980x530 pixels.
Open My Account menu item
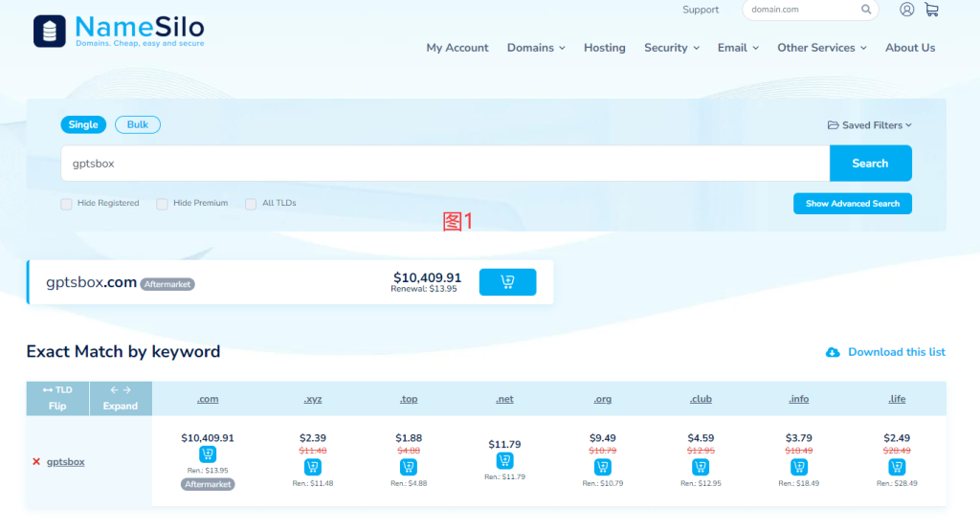click(457, 48)
